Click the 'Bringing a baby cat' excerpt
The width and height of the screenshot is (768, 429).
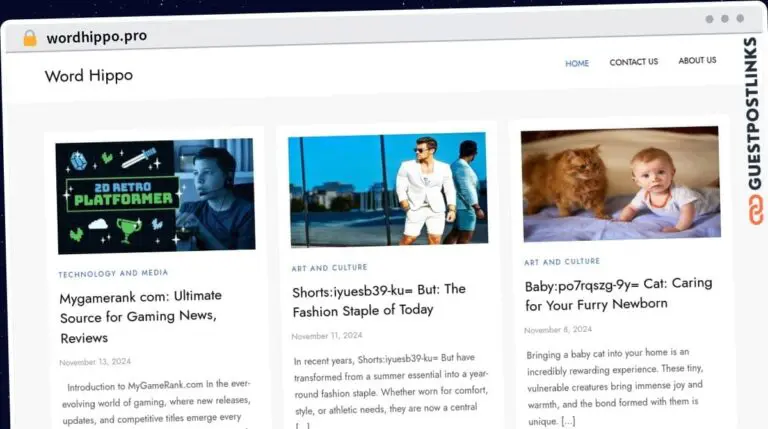[x=615, y=387]
